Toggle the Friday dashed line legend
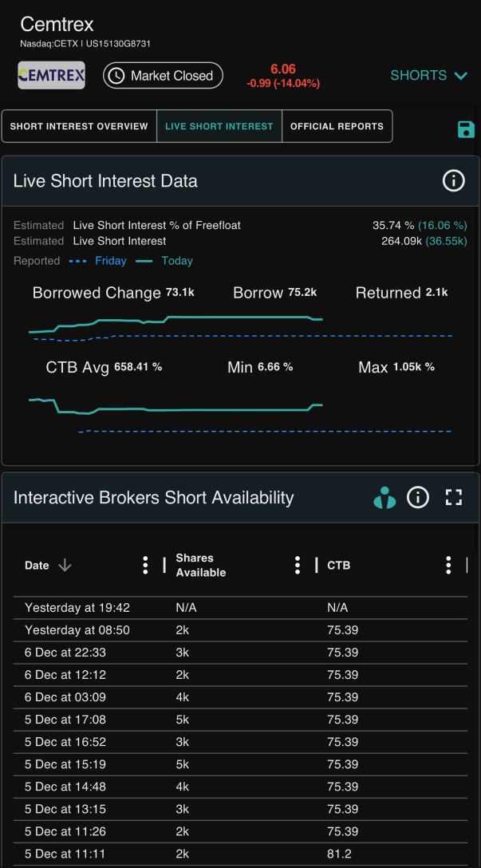This screenshot has width=481, height=868. pyautogui.click(x=98, y=261)
